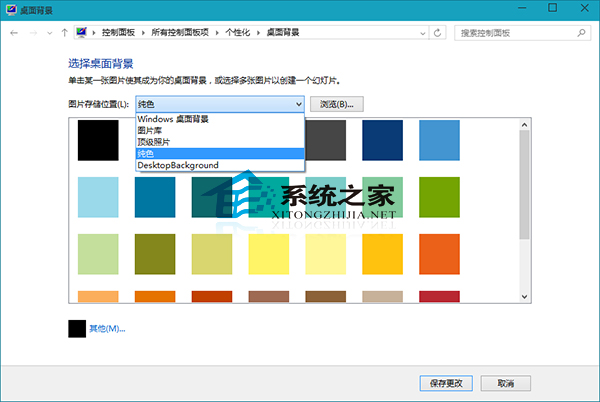Open the 其他(M)... color link
Screen dimensions: 600x402
click(107, 328)
